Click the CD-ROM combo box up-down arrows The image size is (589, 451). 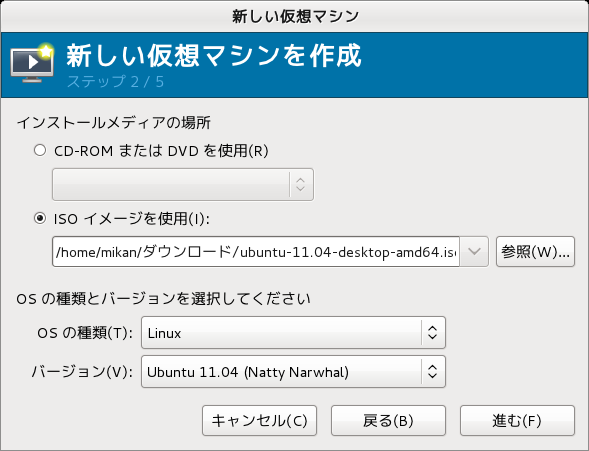pos(301,184)
